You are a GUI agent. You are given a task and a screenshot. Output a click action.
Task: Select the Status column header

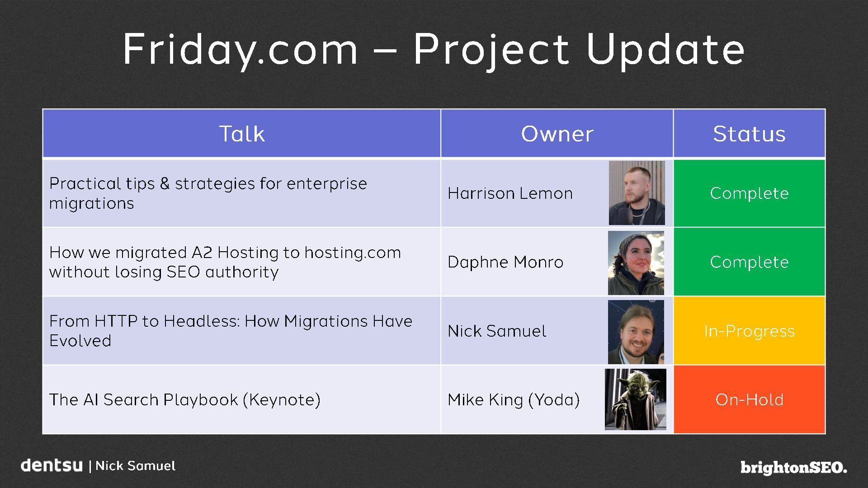tap(750, 134)
